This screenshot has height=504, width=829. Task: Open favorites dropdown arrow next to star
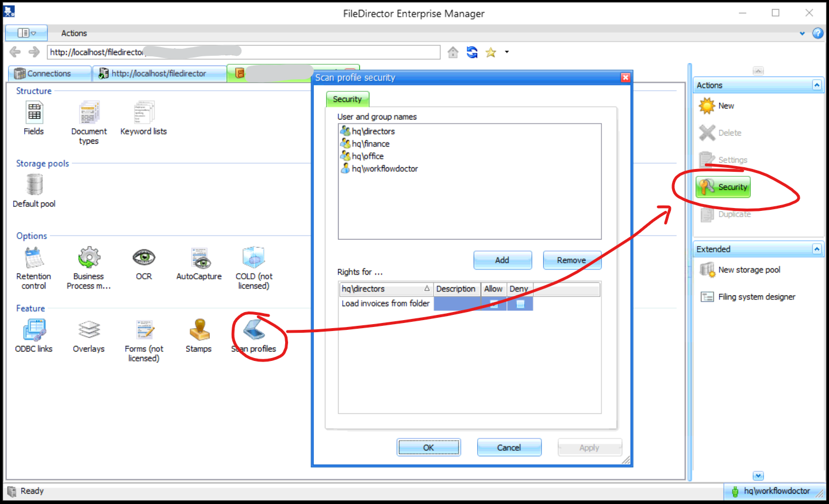click(x=506, y=52)
